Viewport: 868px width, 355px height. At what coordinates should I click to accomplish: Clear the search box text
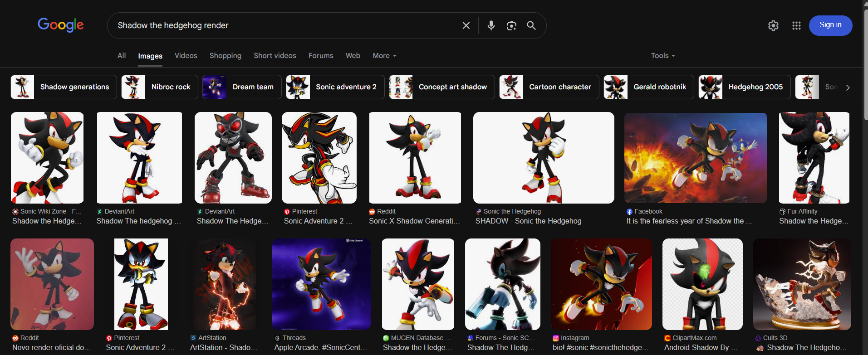coord(466,25)
